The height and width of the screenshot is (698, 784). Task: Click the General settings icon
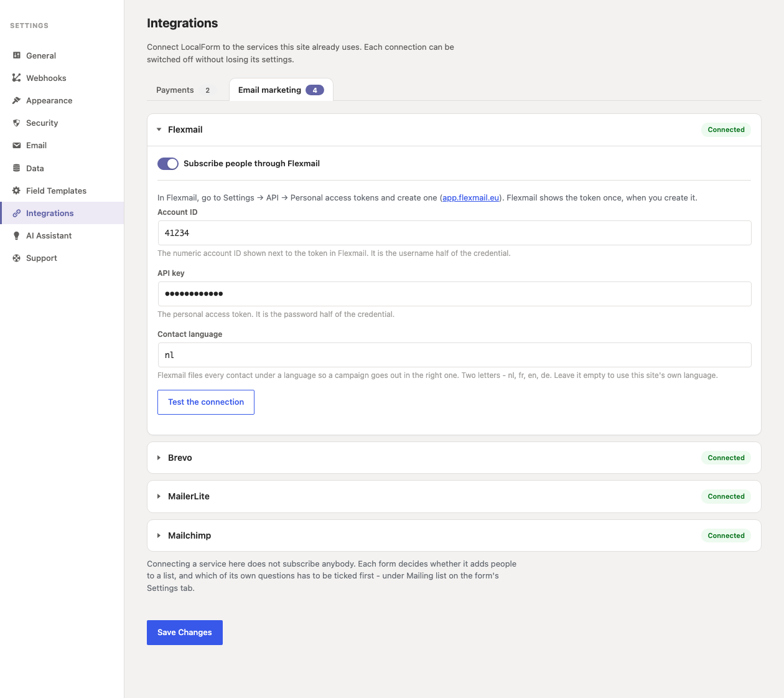pyautogui.click(x=17, y=55)
